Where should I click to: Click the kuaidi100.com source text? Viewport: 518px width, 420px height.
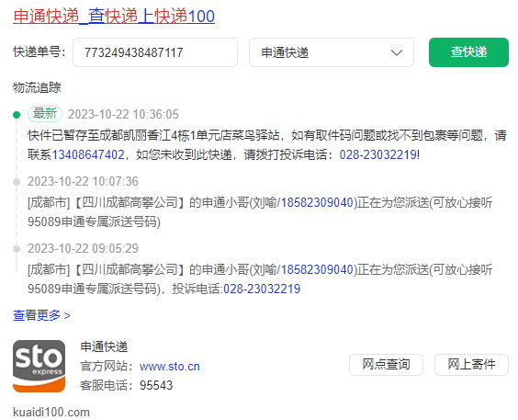click(51, 413)
